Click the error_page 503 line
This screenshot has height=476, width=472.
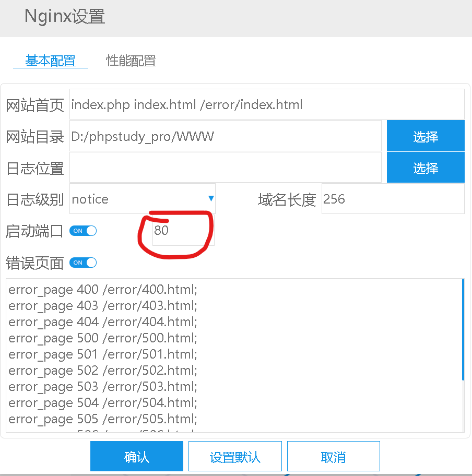point(103,386)
